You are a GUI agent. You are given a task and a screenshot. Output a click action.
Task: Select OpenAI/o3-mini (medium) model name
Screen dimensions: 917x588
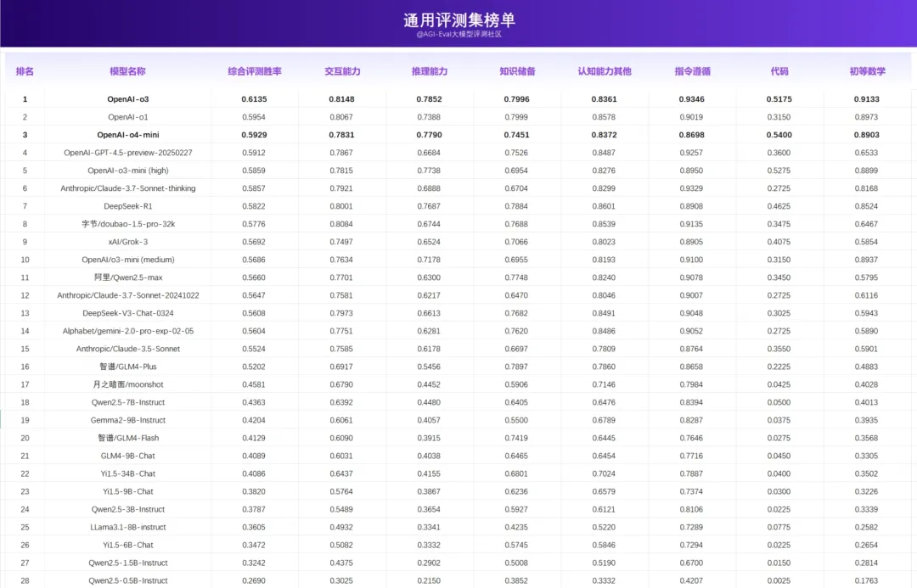click(128, 260)
